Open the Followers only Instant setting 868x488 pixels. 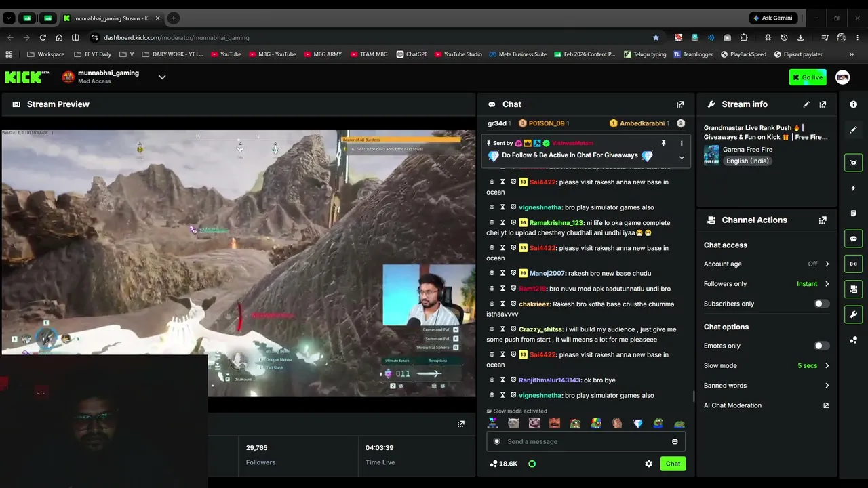pyautogui.click(x=766, y=284)
